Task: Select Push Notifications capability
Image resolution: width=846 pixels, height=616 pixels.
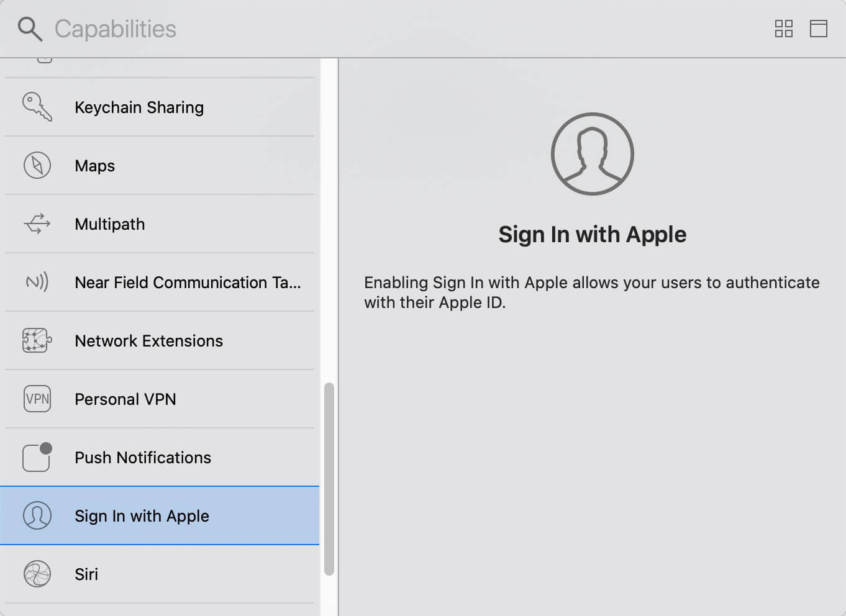Action: (x=160, y=458)
